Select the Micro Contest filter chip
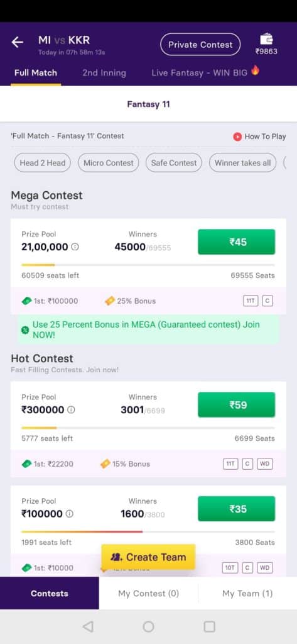This screenshot has width=297, height=644. tap(108, 163)
